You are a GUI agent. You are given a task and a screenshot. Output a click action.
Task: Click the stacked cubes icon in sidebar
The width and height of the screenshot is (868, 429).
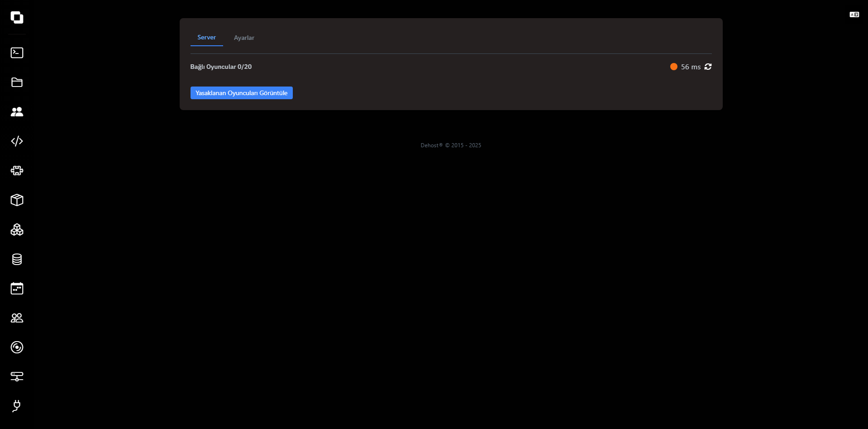[x=17, y=230]
